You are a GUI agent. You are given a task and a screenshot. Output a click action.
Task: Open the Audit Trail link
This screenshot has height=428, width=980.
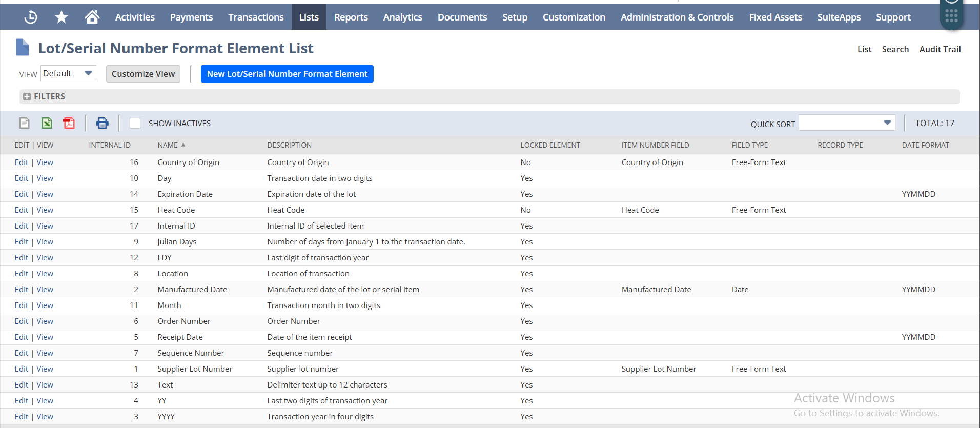[x=940, y=49]
